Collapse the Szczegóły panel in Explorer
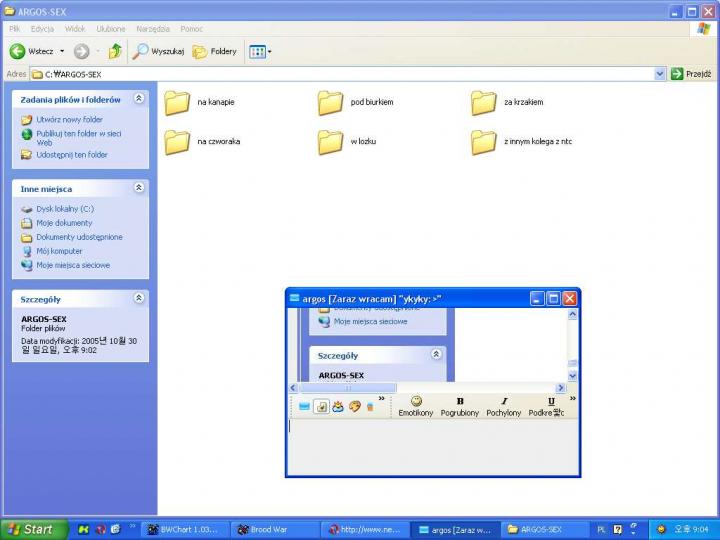Viewport: 720px width, 540px height. tap(139, 298)
